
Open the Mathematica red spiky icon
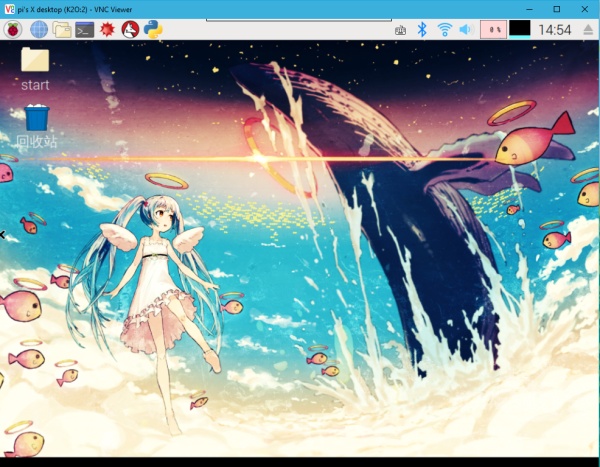click(x=108, y=29)
